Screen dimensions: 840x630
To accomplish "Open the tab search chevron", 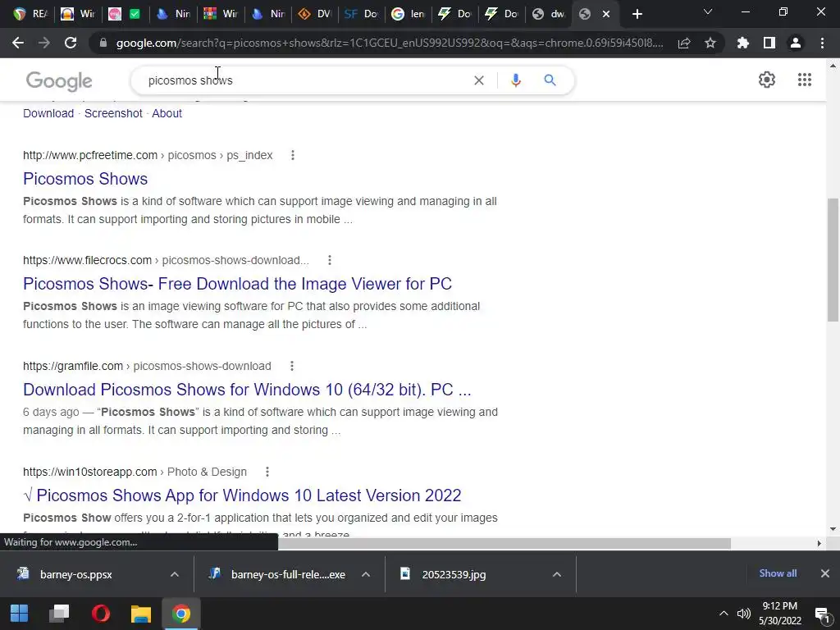I will pos(708,11).
